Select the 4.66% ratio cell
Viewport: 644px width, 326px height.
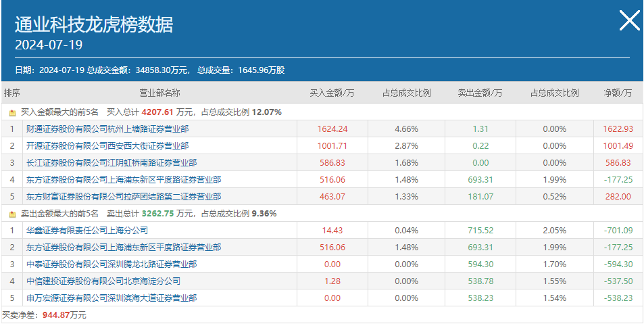click(407, 129)
